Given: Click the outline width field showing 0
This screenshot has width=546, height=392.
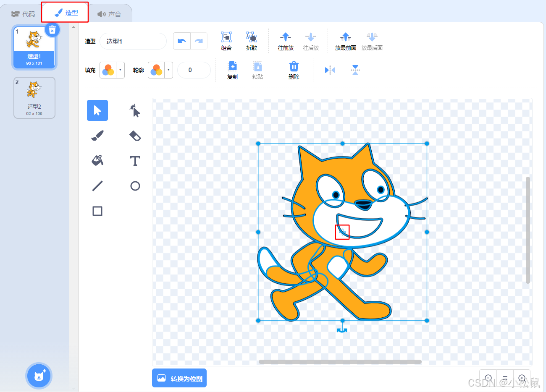Looking at the screenshot, I should pos(194,70).
